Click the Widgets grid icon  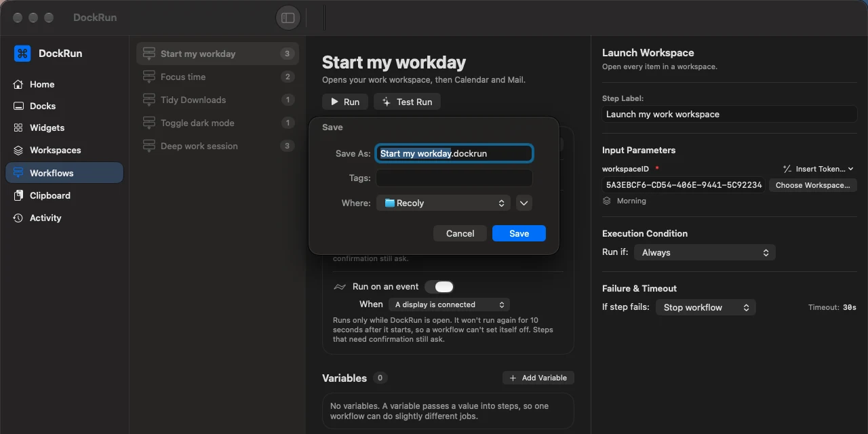pyautogui.click(x=18, y=127)
